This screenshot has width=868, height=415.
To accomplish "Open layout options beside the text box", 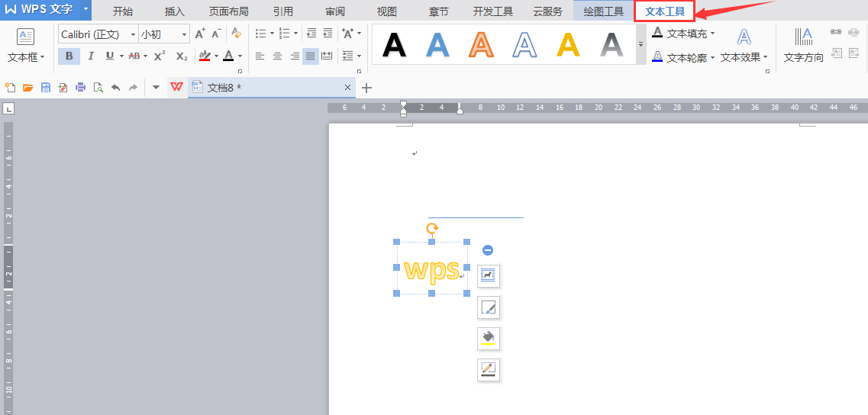I will coord(489,275).
